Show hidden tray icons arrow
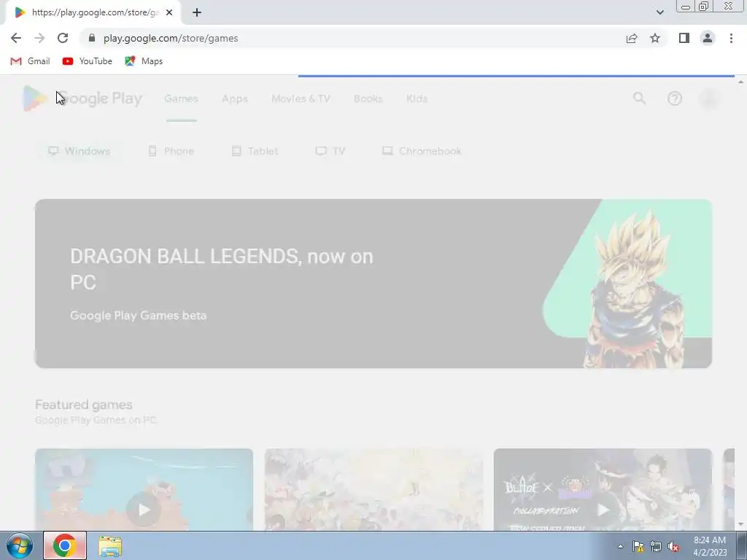Image resolution: width=747 pixels, height=560 pixels. click(x=620, y=547)
